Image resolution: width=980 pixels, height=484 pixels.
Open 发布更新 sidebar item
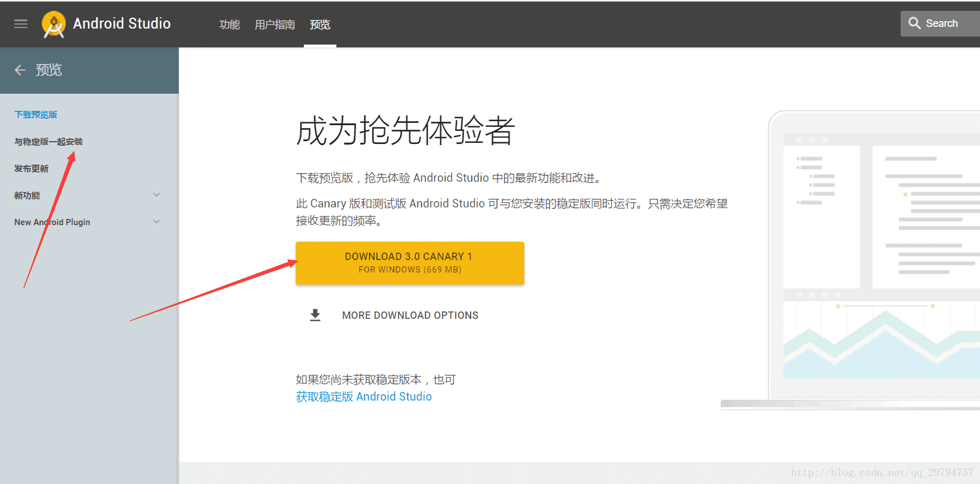coord(31,169)
